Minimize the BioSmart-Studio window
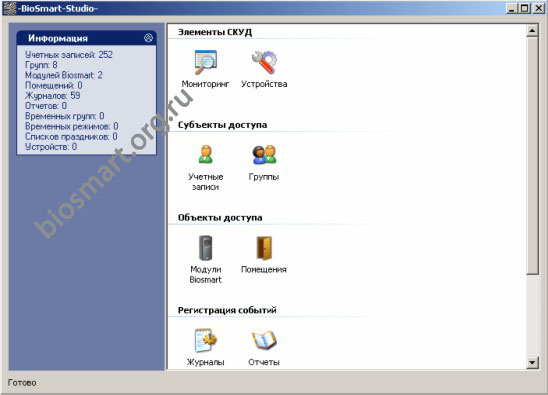The height and width of the screenshot is (395, 548). tap(512, 8)
